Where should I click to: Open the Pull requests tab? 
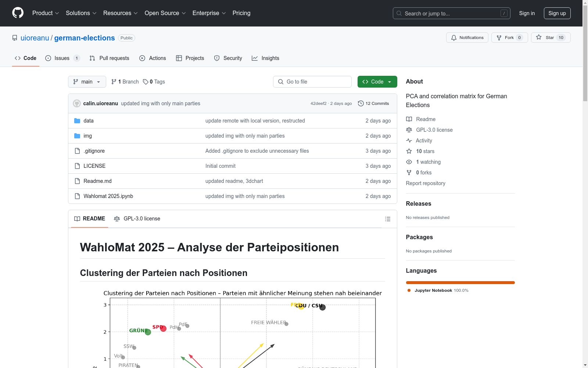click(x=109, y=58)
